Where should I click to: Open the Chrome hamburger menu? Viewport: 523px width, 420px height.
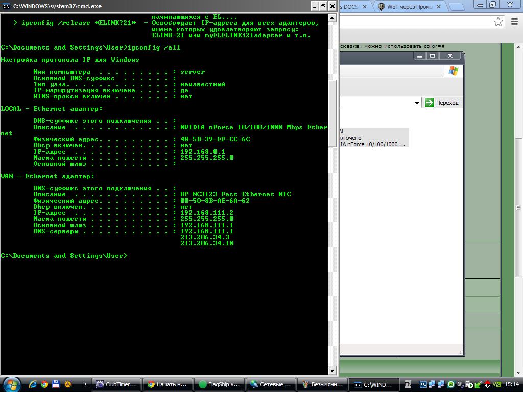tap(514, 22)
